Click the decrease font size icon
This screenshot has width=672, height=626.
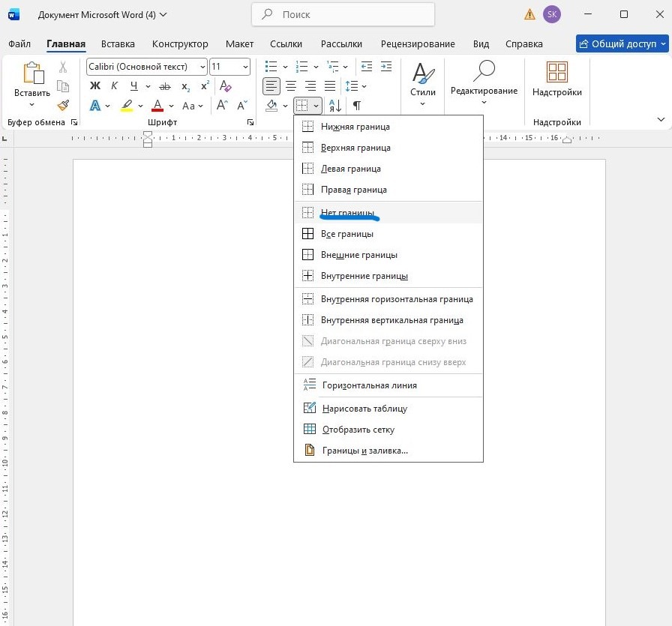(242, 106)
